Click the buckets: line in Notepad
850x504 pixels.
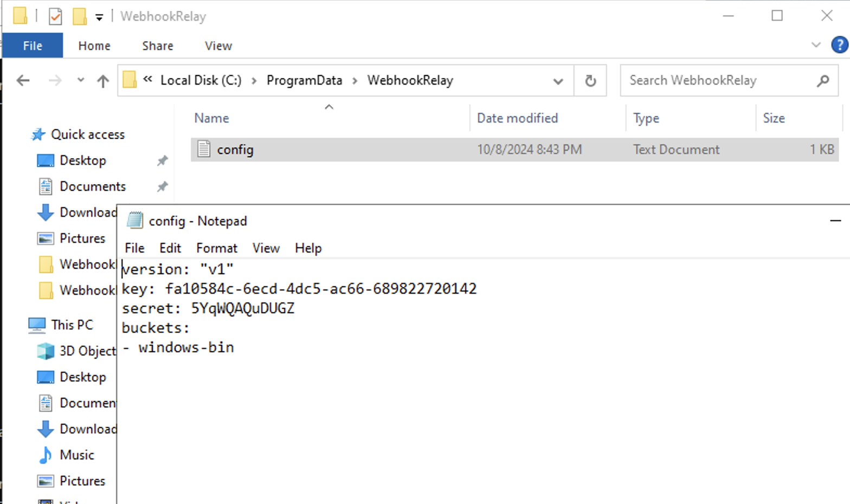(156, 328)
